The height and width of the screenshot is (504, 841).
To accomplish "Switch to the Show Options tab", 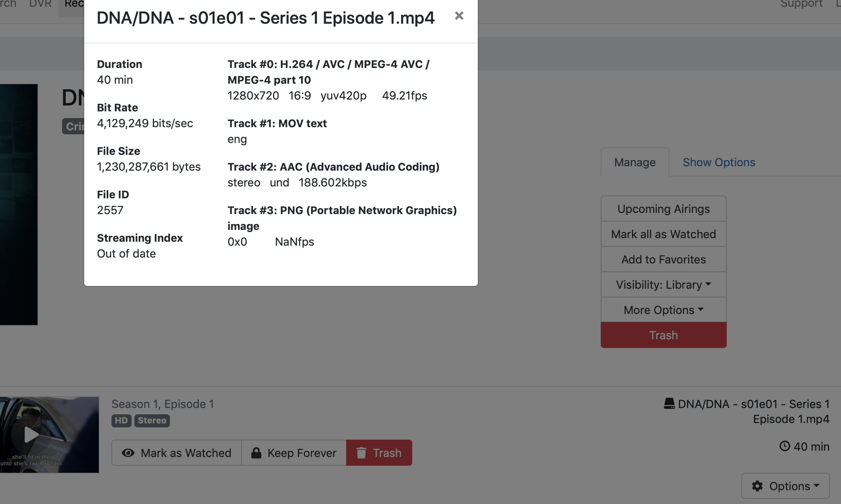I will [x=719, y=162].
